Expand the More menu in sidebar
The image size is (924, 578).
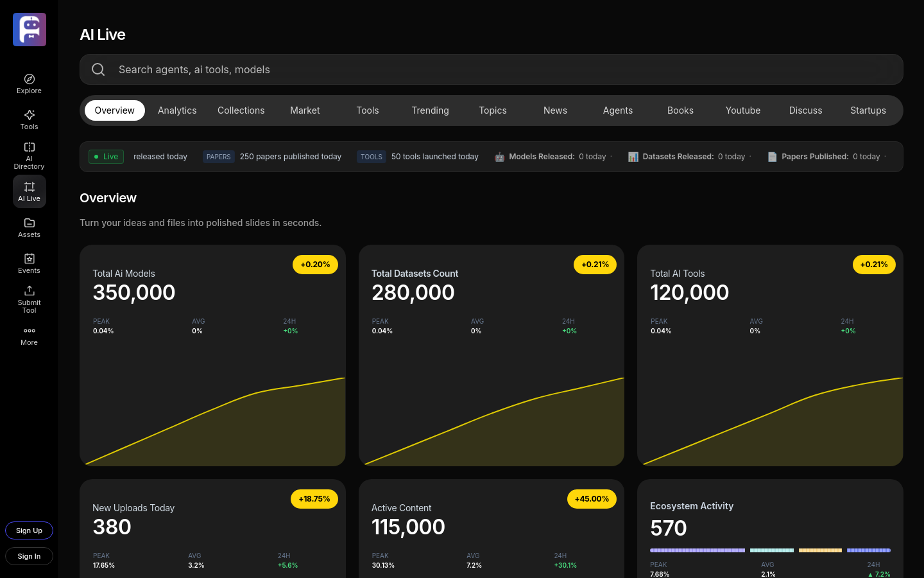[30, 336]
